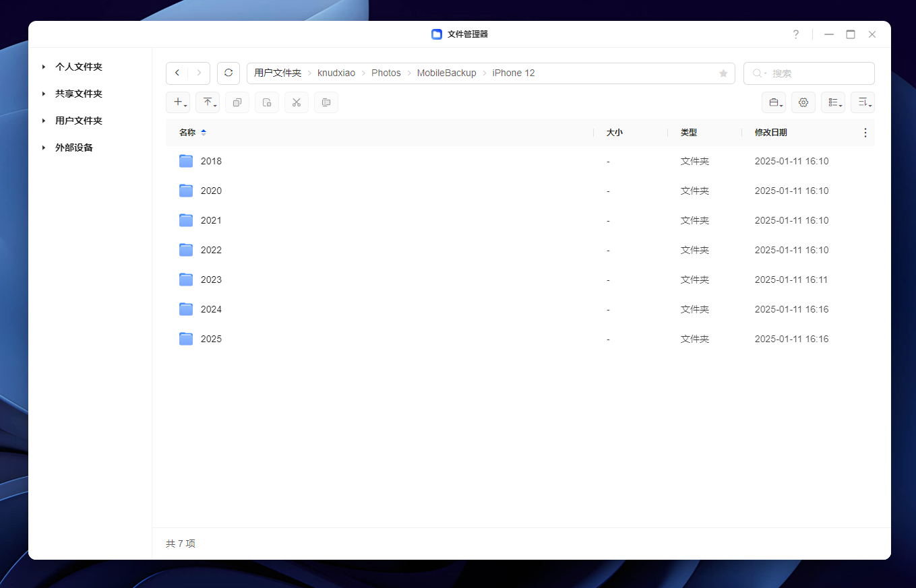Select the folder name 2025

211,339
